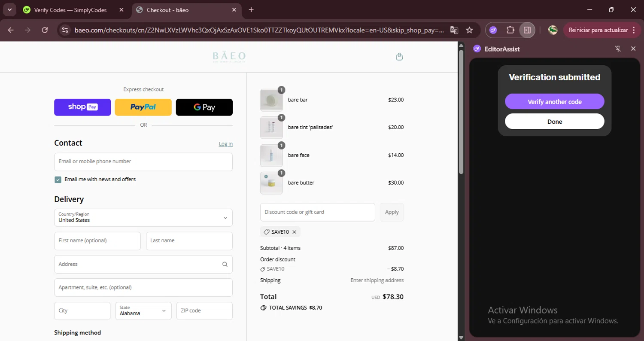Go forward to next page

pyautogui.click(x=27, y=30)
